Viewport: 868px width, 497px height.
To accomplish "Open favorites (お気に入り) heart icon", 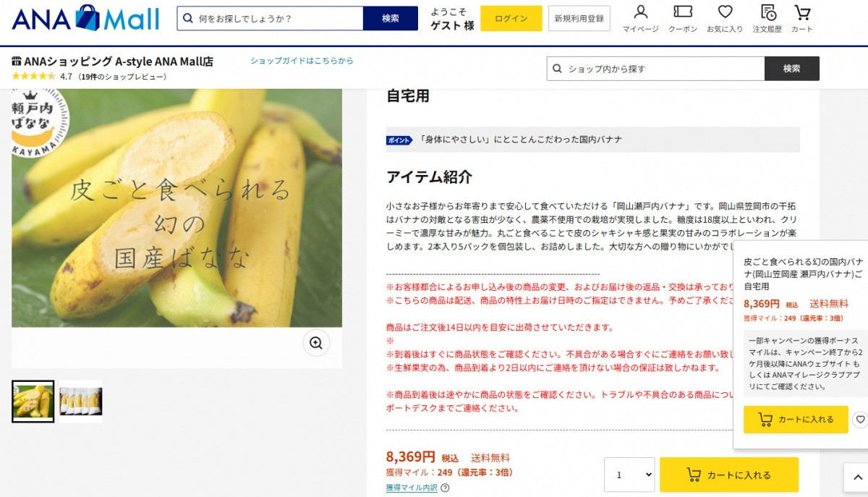I will (724, 18).
